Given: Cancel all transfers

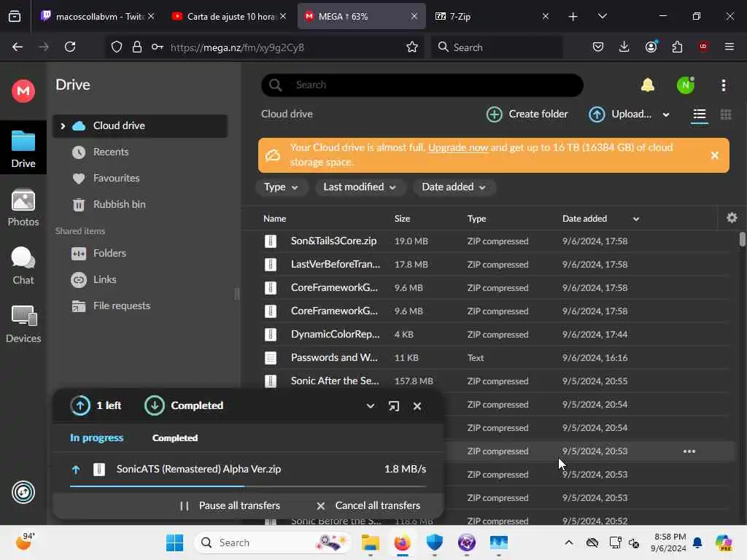Looking at the screenshot, I should pyautogui.click(x=368, y=506).
